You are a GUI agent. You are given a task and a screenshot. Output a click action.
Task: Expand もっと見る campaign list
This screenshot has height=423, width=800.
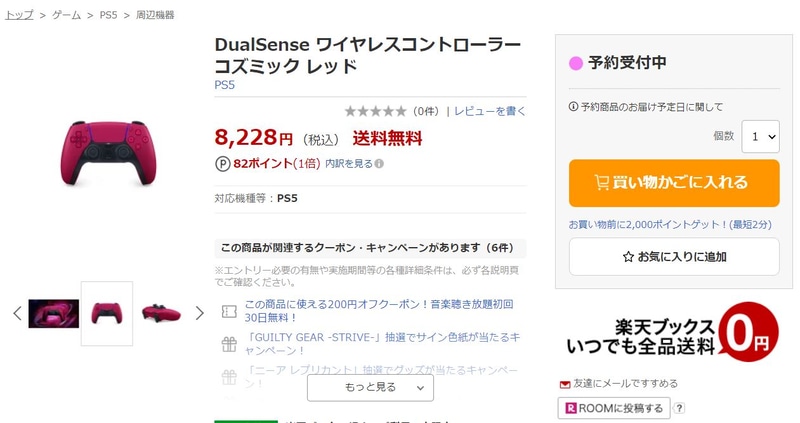(x=370, y=387)
